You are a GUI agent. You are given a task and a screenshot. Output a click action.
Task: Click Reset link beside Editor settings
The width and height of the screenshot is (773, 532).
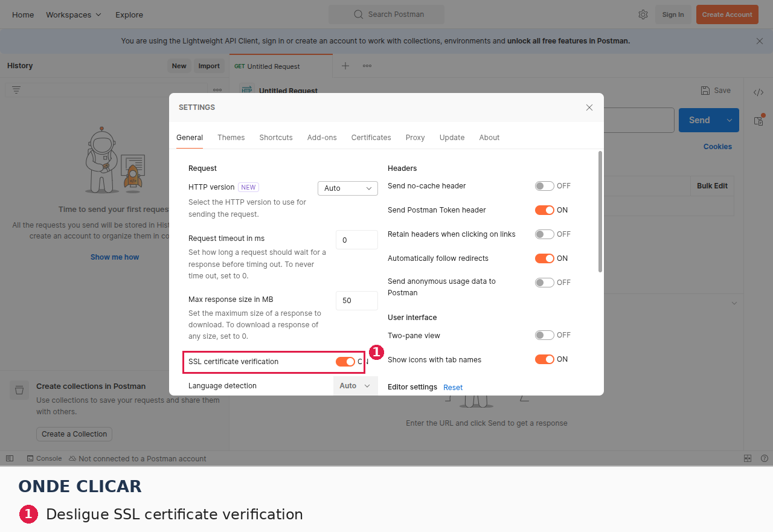click(x=453, y=388)
